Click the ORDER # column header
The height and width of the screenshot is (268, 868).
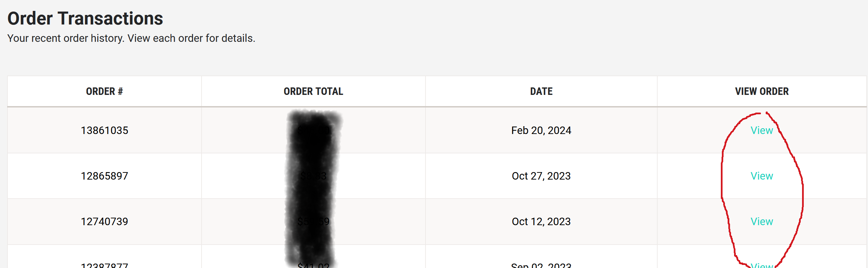tap(104, 91)
